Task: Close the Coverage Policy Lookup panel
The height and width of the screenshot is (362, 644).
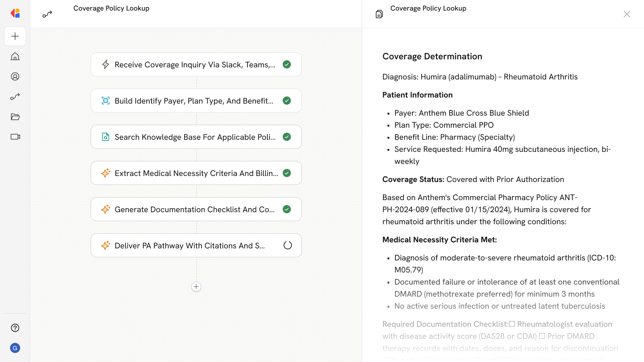Action: [x=627, y=14]
